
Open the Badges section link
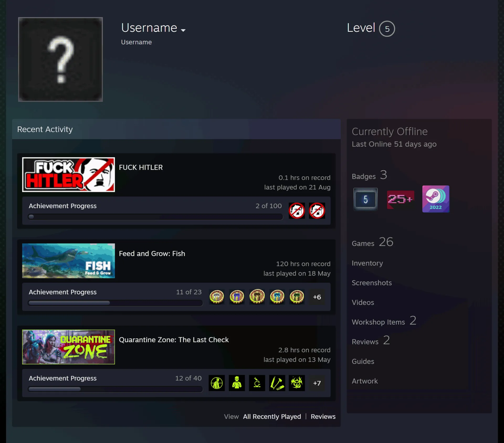click(369, 175)
